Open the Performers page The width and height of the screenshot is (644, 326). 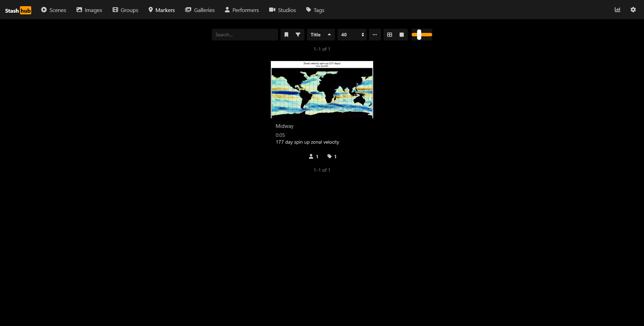[242, 10]
